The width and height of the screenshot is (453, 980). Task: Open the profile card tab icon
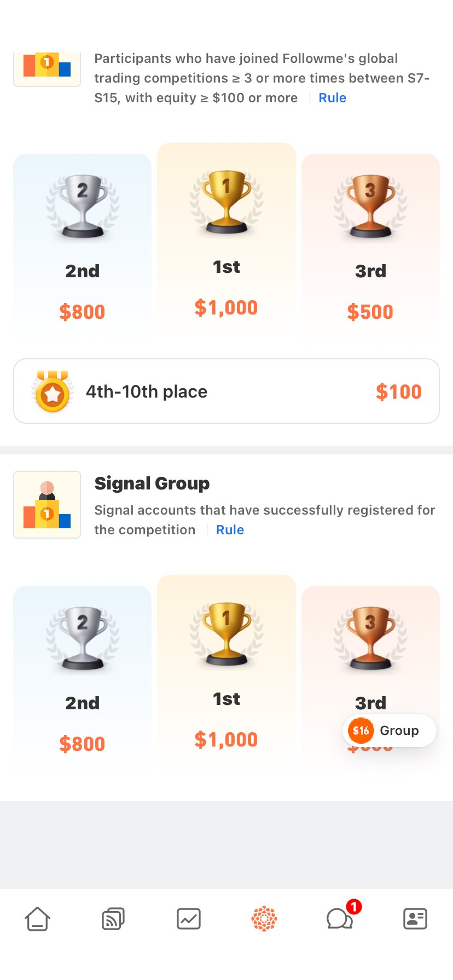[x=415, y=919]
